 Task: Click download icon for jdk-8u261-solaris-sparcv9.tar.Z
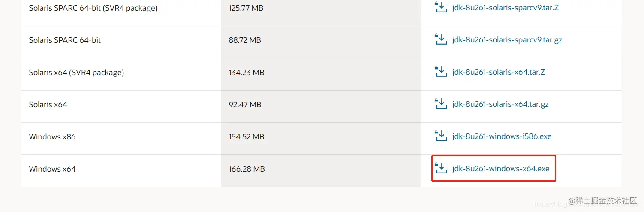(441, 7)
